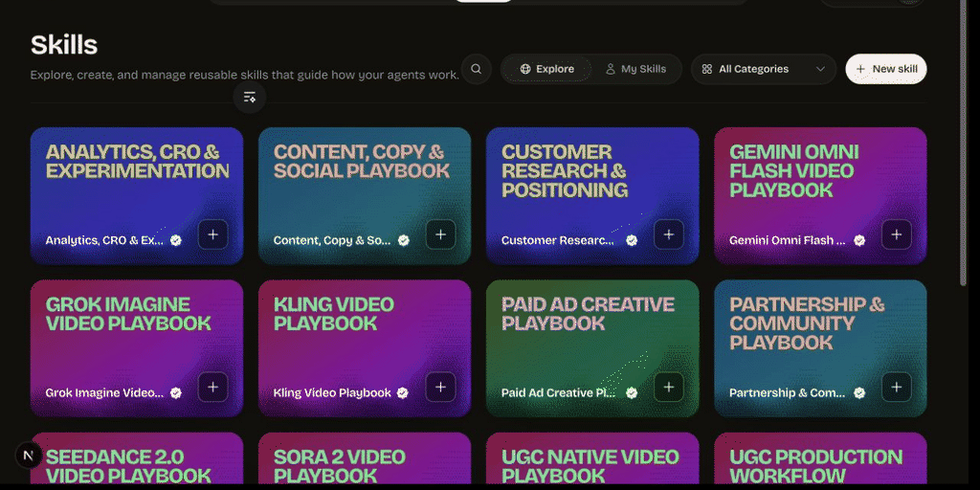Click the 'Grok Imagine Video...' author label
The width and height of the screenshot is (980, 490).
point(104,392)
